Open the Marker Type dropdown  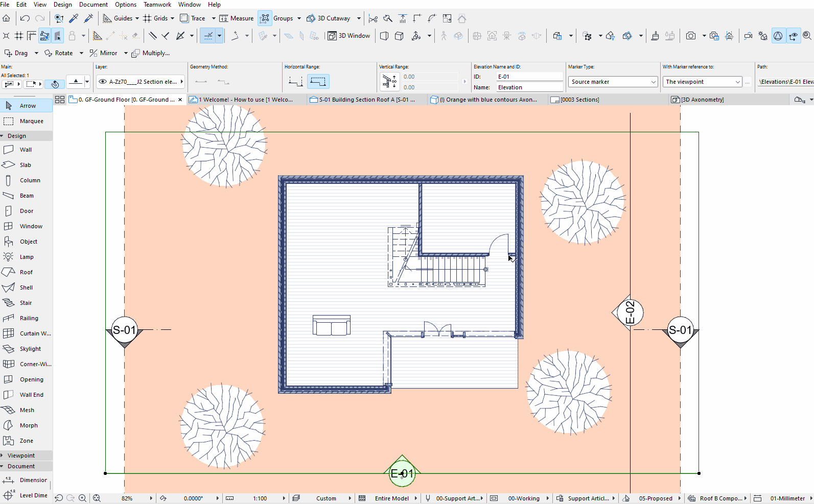pyautogui.click(x=613, y=82)
